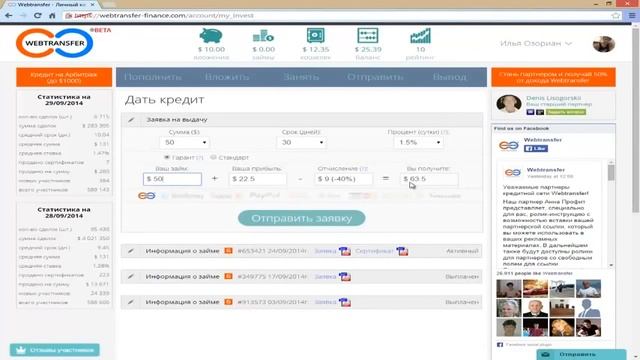
Task: Click Denis Lisogorskii partner avatar
Action: coord(509,104)
